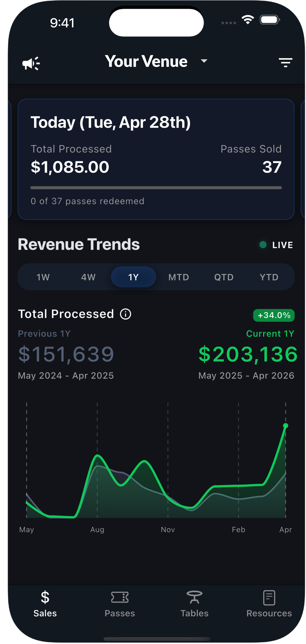Tap the Aug label on chart axis
Screen dimensions: 306x644
tap(97, 530)
